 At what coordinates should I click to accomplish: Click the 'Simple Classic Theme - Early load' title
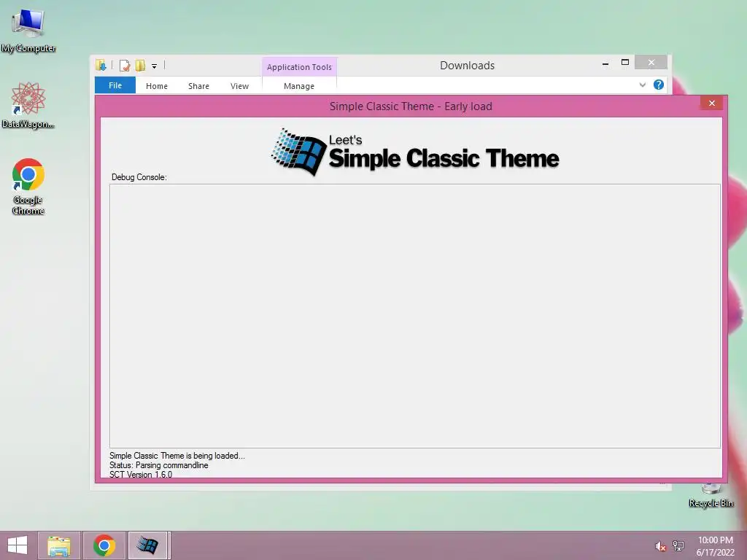point(411,106)
